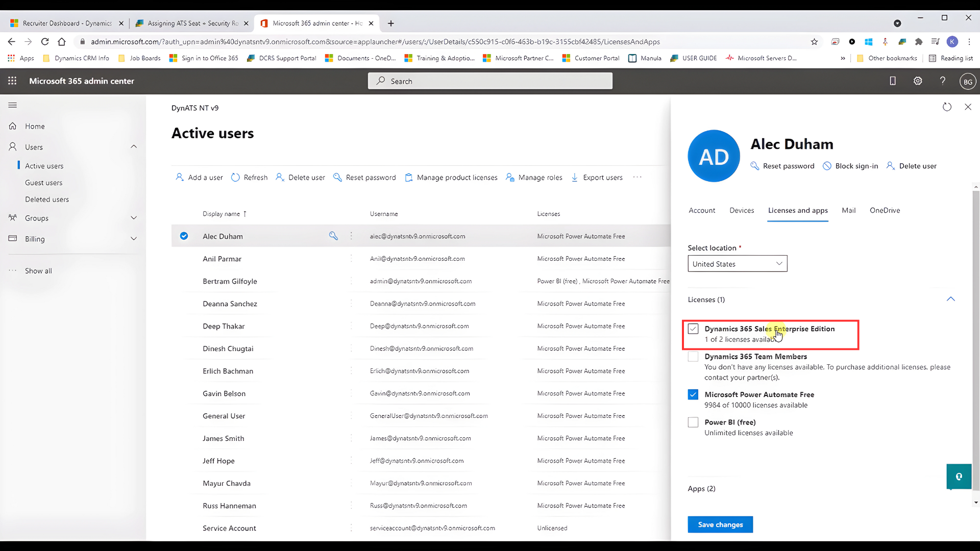This screenshot has width=980, height=551.
Task: Show more bookmarks overflow chevron
Action: coord(843,58)
